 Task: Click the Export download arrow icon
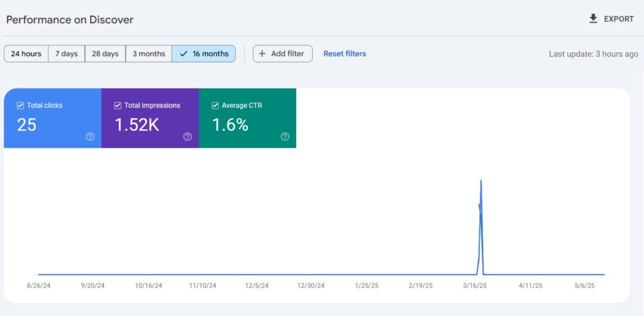[x=593, y=19]
